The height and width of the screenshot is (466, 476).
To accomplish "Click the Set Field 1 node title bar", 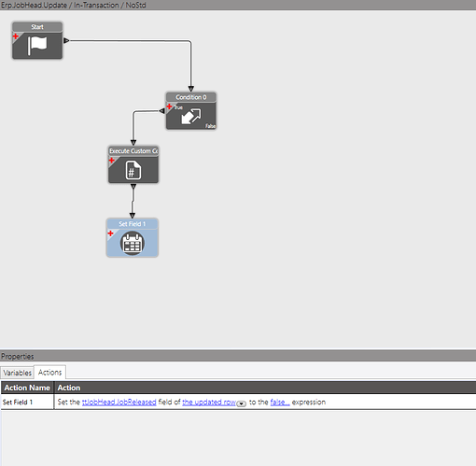I will (x=133, y=224).
